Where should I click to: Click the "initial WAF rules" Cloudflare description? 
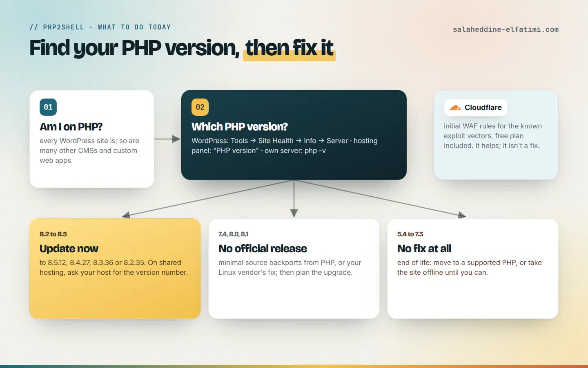[493, 136]
